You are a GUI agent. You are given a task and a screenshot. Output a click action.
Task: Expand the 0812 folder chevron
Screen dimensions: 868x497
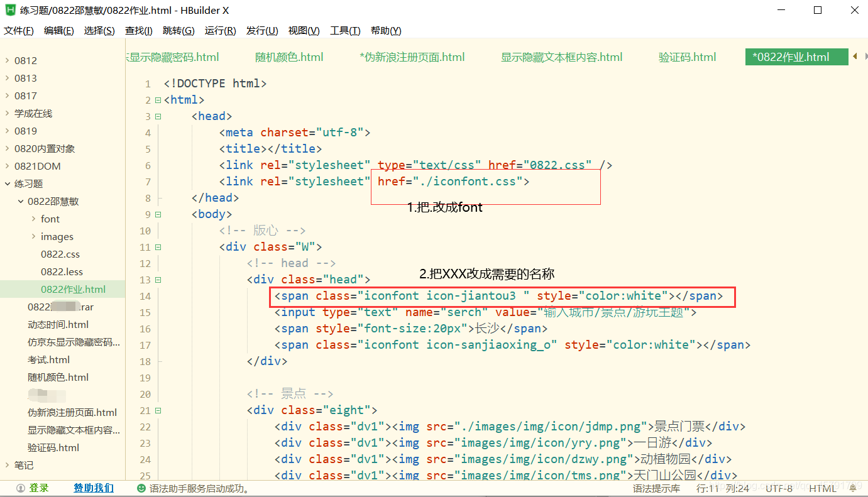pos(7,61)
